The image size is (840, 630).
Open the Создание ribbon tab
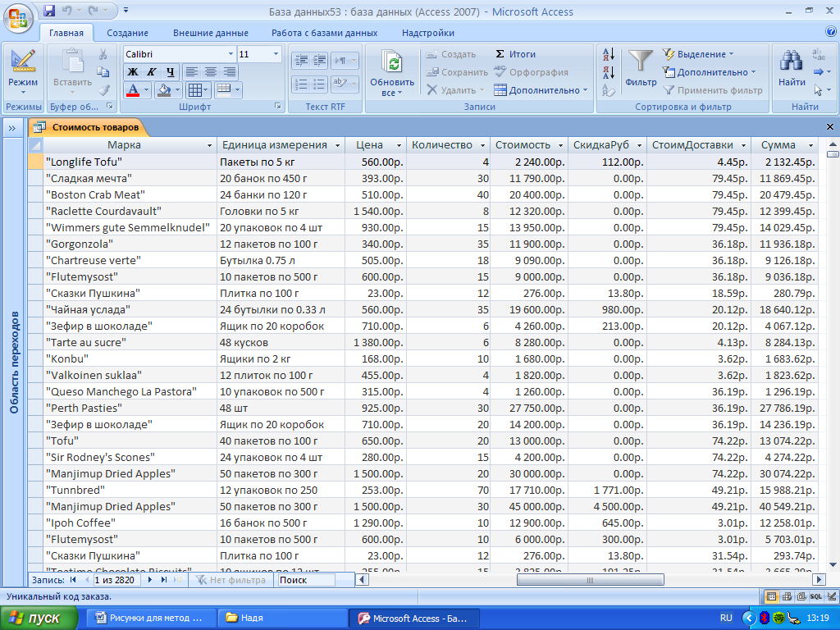[127, 33]
